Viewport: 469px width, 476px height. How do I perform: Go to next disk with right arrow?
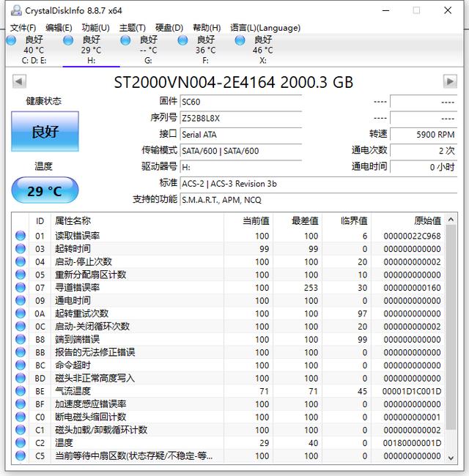[x=450, y=81]
